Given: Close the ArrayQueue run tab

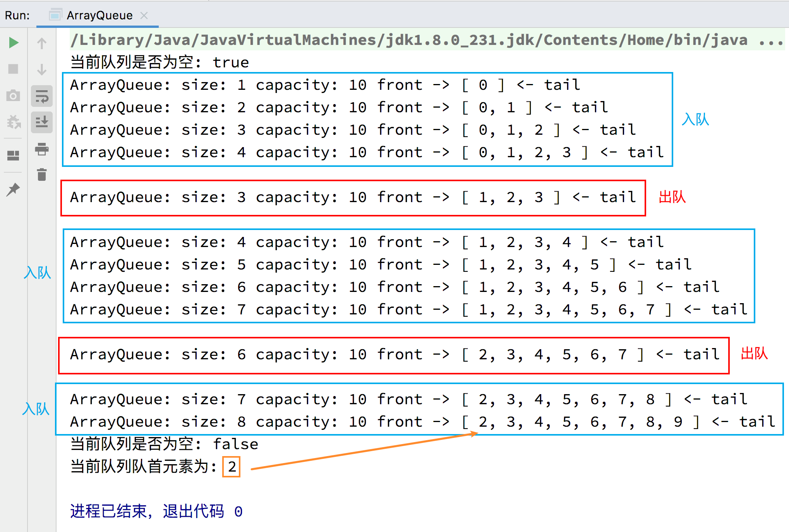Looking at the screenshot, I should point(144,15).
